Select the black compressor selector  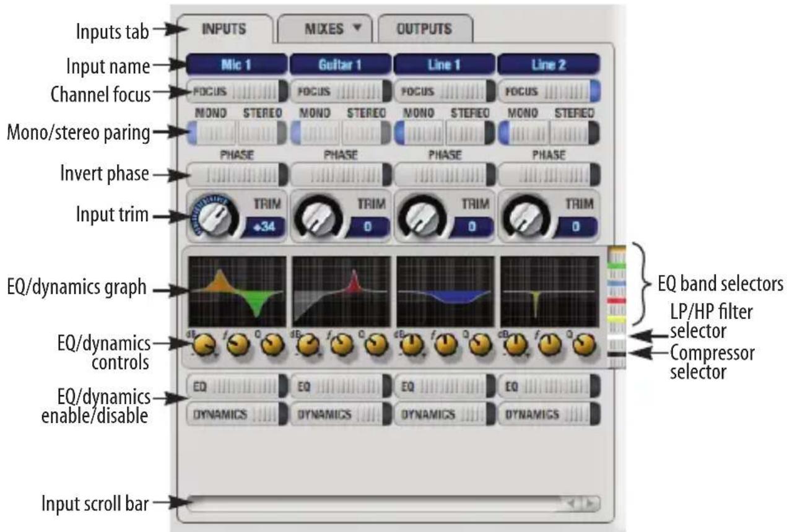click(617, 354)
